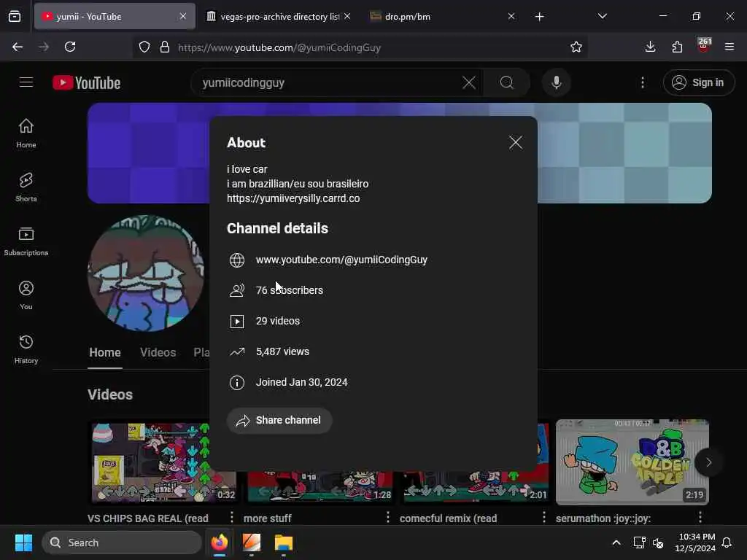Go back in Firefox
The width and height of the screenshot is (747, 560).
click(x=18, y=47)
